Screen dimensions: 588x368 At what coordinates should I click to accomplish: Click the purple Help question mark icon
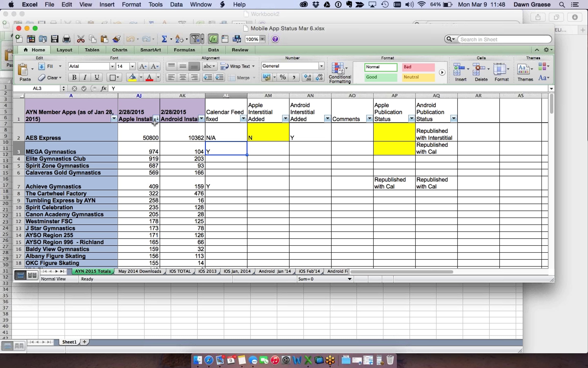(x=275, y=39)
